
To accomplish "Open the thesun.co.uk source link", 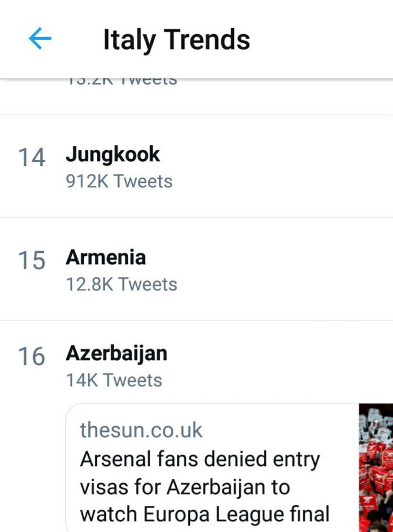I will 141,430.
